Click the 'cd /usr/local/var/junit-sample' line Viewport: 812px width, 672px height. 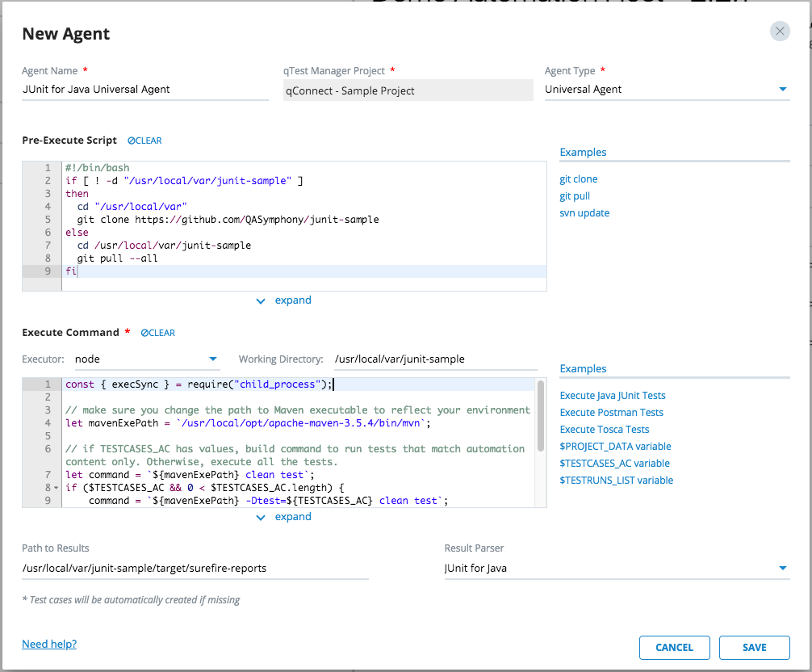pyautogui.click(x=164, y=246)
